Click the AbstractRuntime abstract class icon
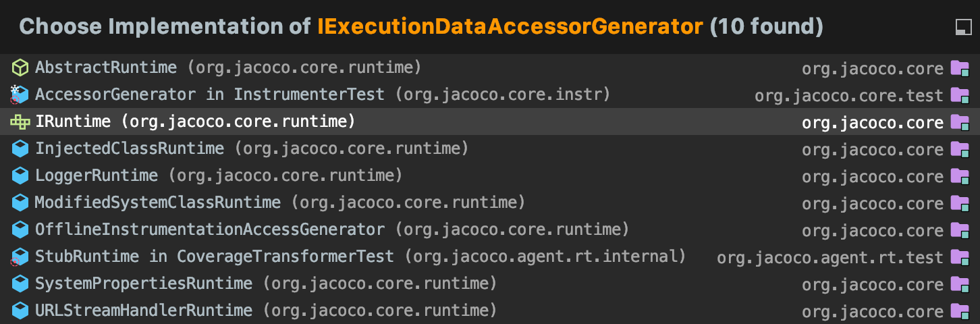Viewport: 980px width, 324px height. pyautogui.click(x=20, y=67)
